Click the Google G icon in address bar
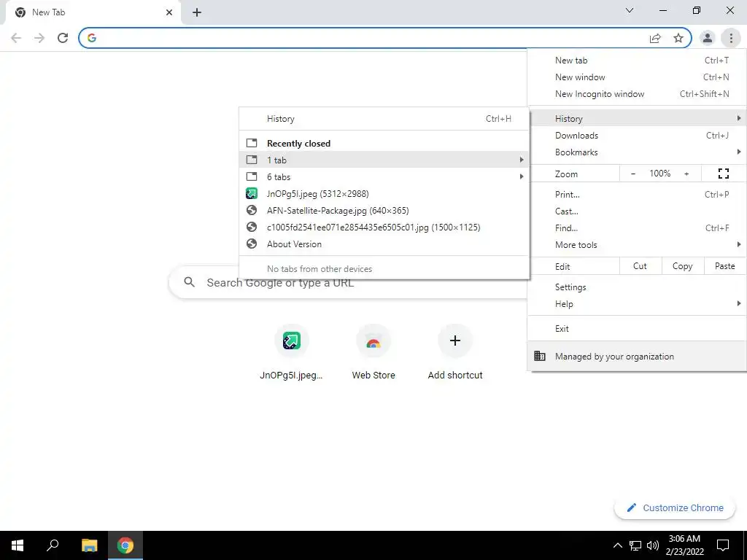This screenshot has height=560, width=747. coord(92,38)
